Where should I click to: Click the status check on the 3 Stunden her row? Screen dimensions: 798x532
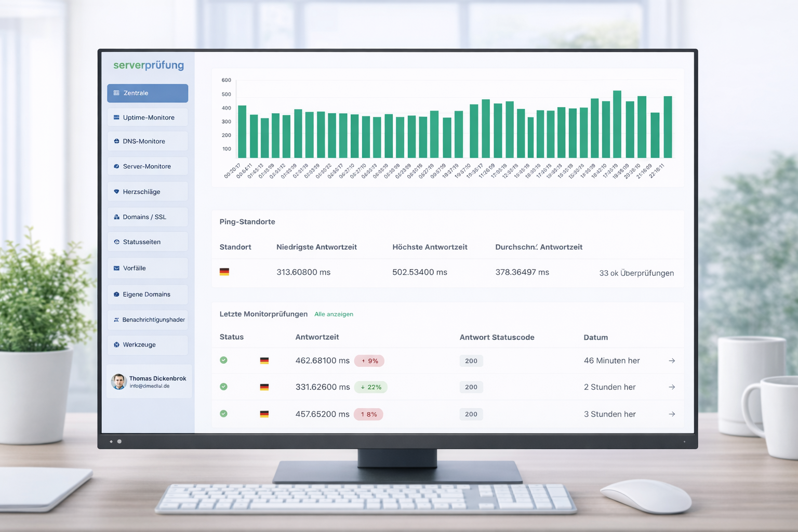(x=224, y=414)
